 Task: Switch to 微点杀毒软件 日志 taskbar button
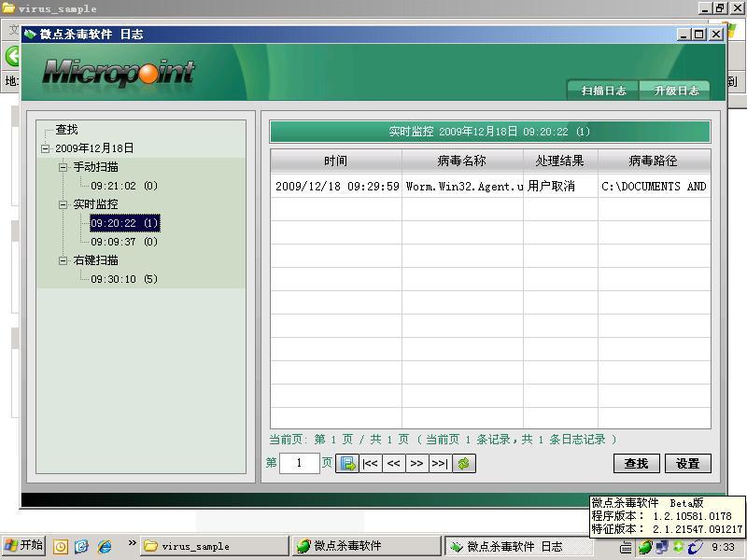point(517,546)
